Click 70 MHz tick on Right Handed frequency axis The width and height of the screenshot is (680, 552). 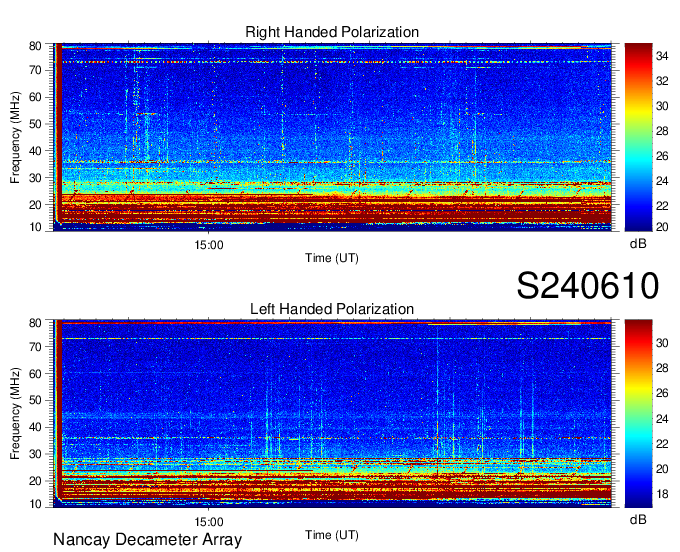coord(35,70)
